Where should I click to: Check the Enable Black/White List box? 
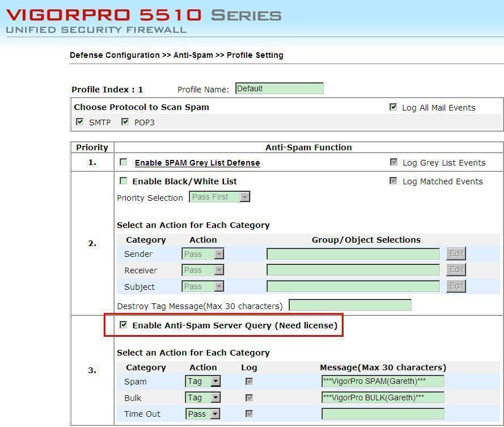123,181
